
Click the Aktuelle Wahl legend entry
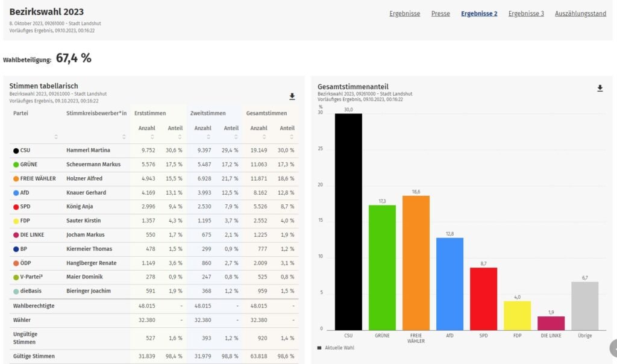tap(336, 348)
